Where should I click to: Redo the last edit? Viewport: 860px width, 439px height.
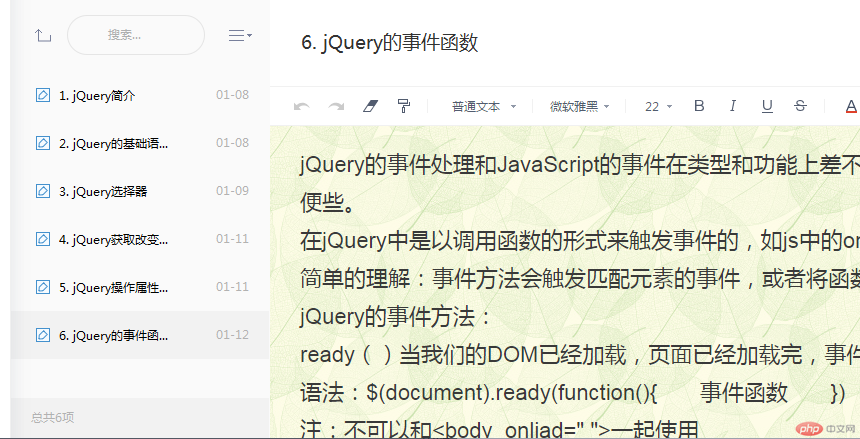tap(336, 106)
